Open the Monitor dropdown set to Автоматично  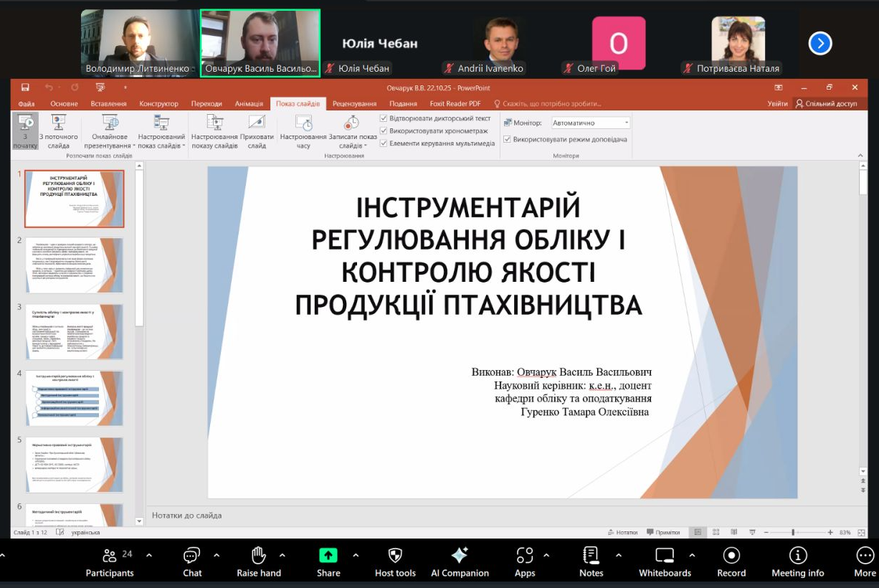[x=591, y=123]
